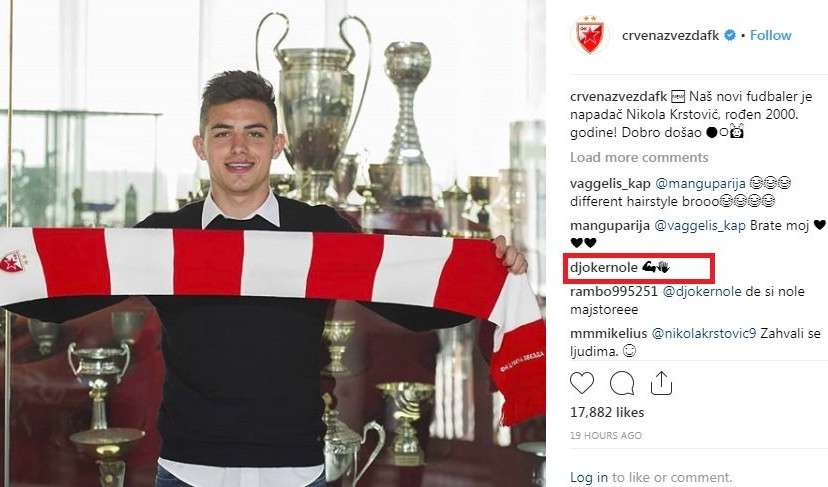Image resolution: width=828 pixels, height=487 pixels.
Task: Visit the @vaggelis_kap mention in the reply
Action: (x=700, y=226)
